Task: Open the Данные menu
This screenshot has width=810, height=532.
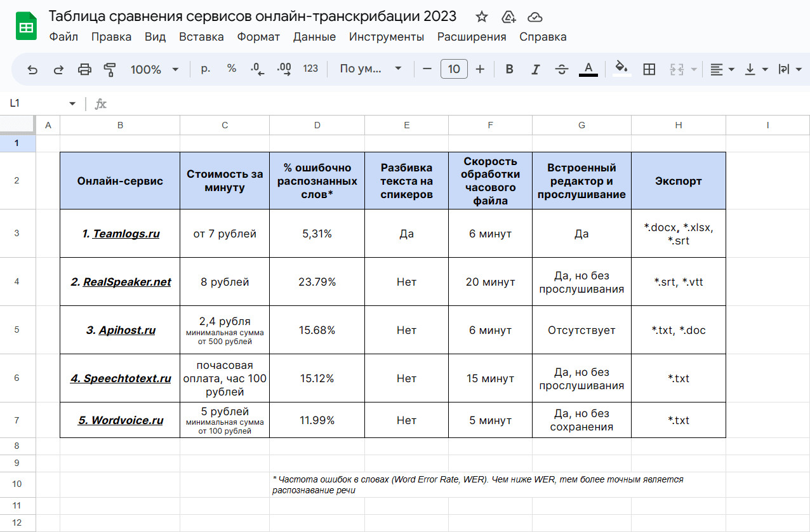Action: 314,37
